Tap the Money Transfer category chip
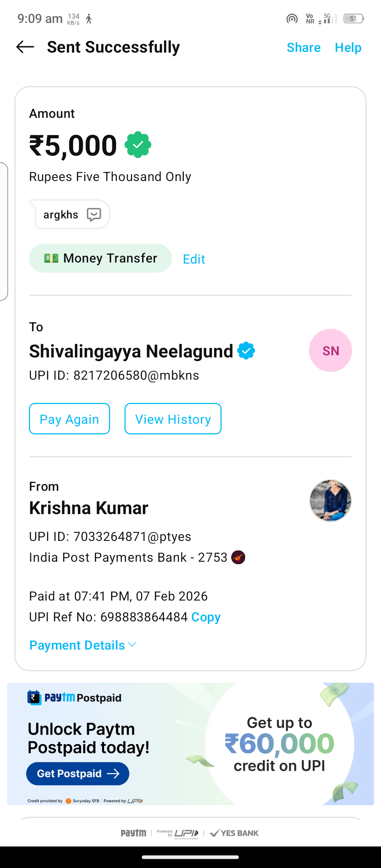 point(100,258)
